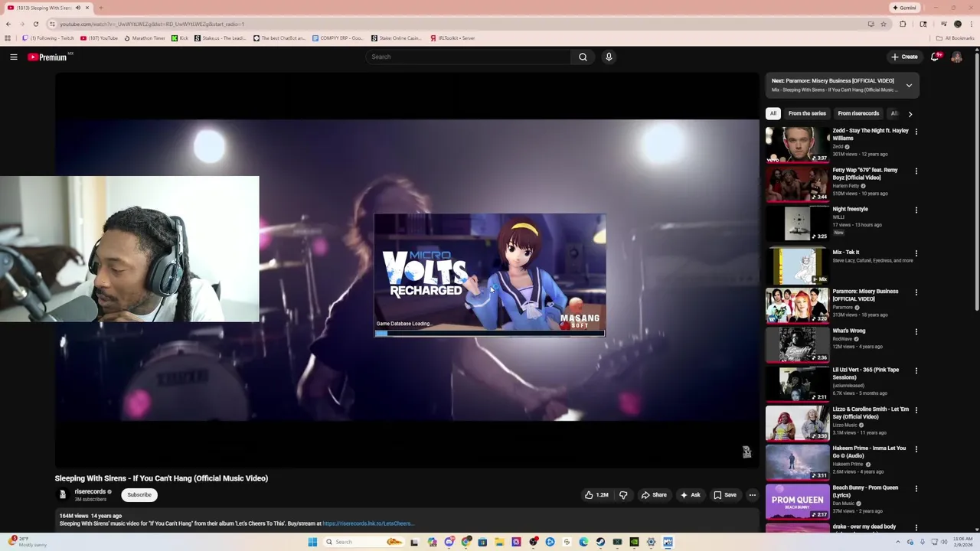The image size is (980, 551).
Task: Open Kick bookmark
Action: pyautogui.click(x=180, y=37)
